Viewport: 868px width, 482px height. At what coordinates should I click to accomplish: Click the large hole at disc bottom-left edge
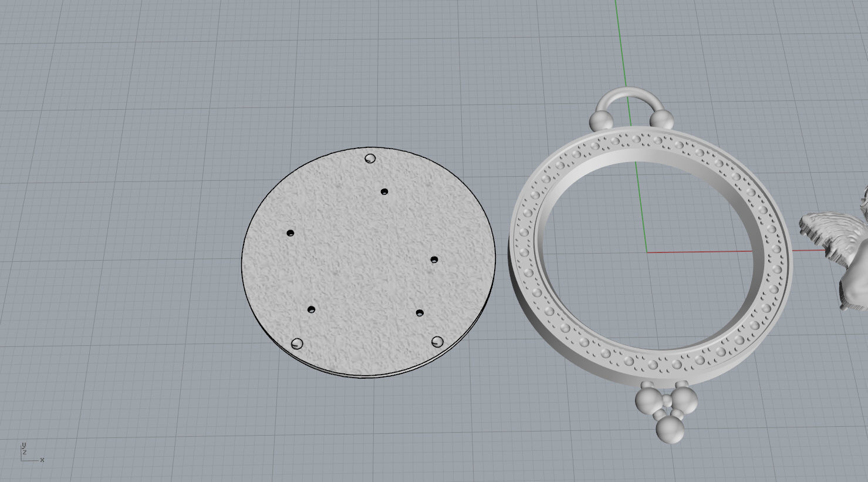297,344
